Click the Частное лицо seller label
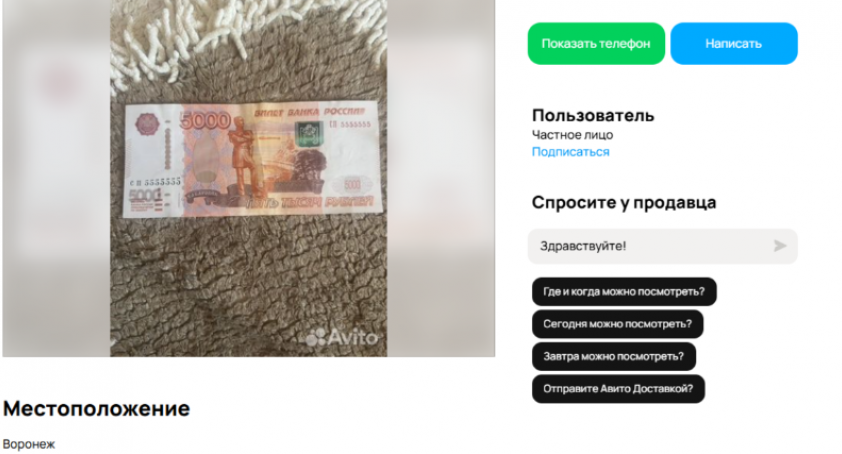The height and width of the screenshot is (454, 842). [x=572, y=135]
